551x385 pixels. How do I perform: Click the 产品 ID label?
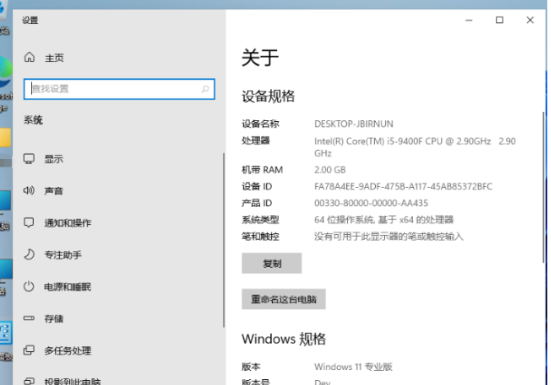pyautogui.click(x=257, y=203)
